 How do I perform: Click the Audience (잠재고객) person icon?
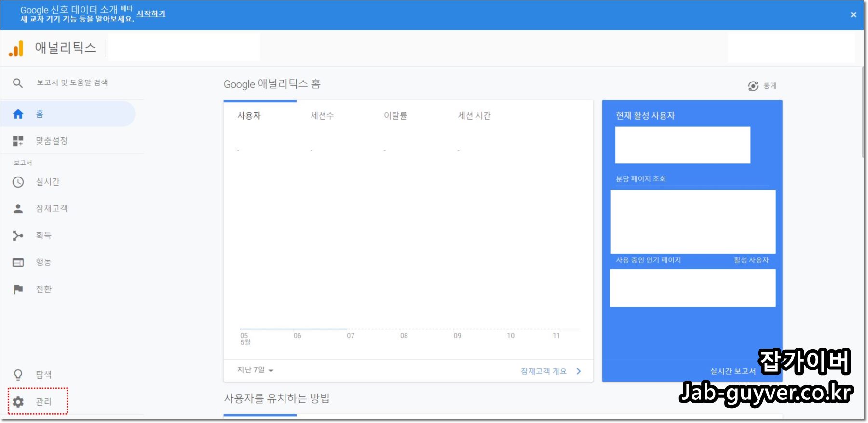click(18, 208)
